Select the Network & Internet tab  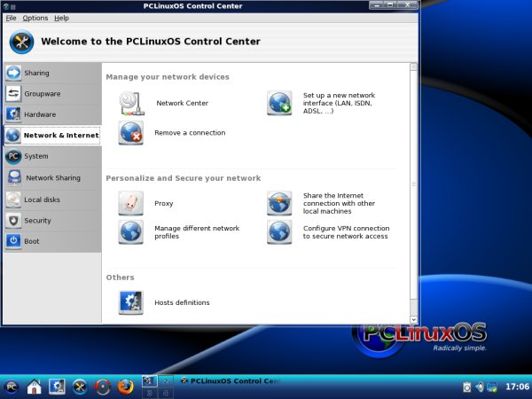click(52, 135)
